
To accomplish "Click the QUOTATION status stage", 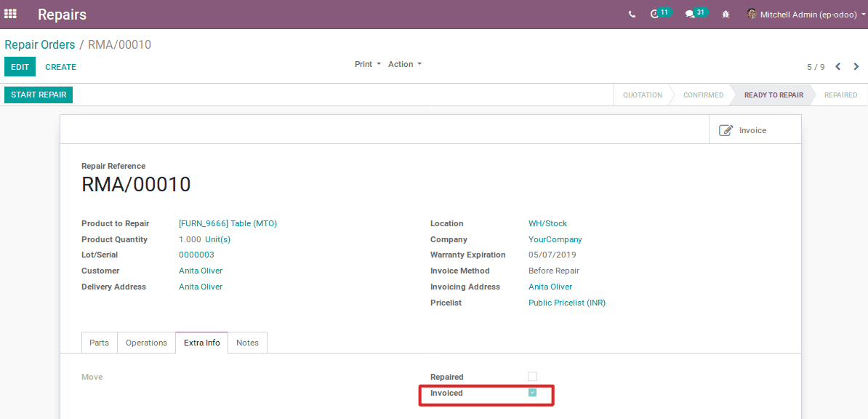I will (x=642, y=95).
